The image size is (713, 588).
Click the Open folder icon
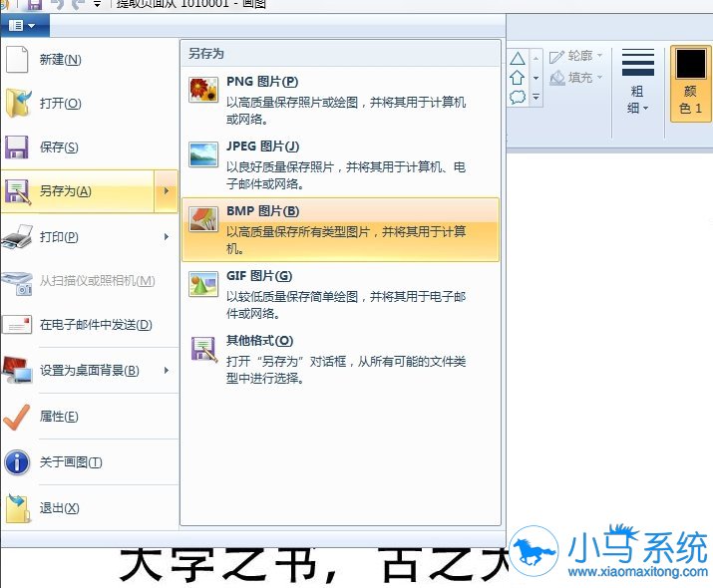[18, 104]
